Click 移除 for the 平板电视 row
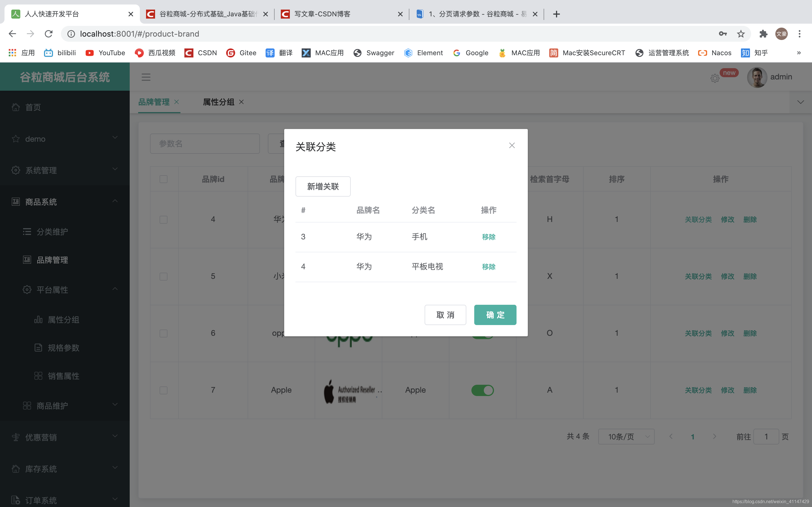The width and height of the screenshot is (812, 507). pos(489,266)
